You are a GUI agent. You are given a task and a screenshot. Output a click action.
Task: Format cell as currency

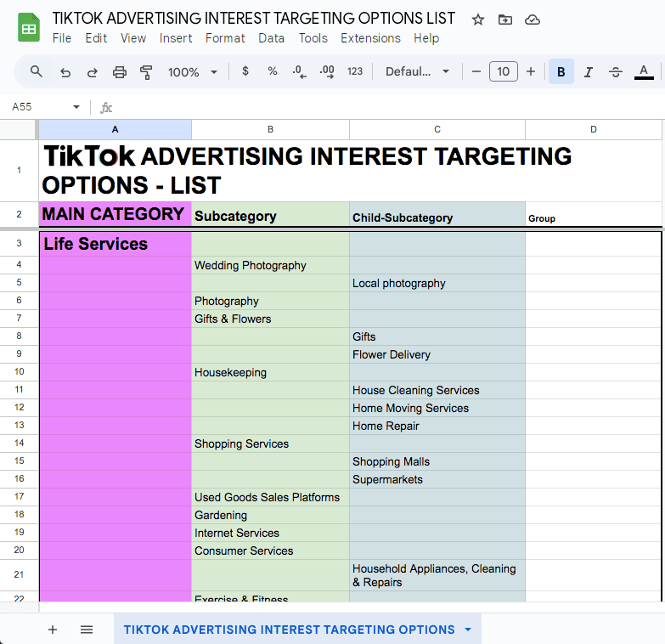(245, 71)
